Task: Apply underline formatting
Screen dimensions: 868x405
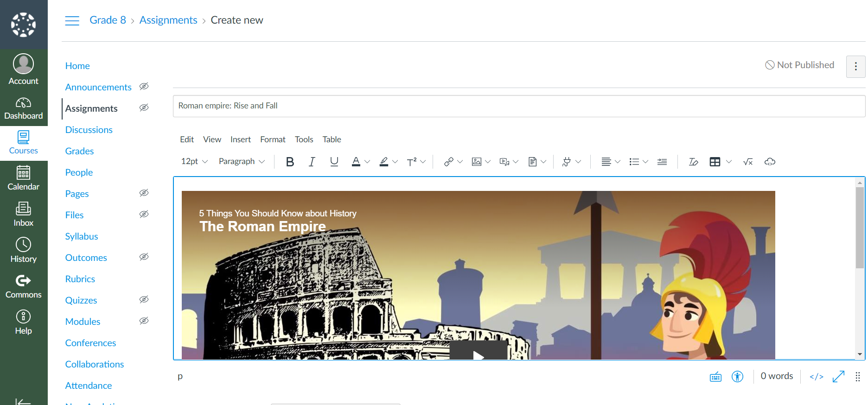Action: pyautogui.click(x=334, y=162)
